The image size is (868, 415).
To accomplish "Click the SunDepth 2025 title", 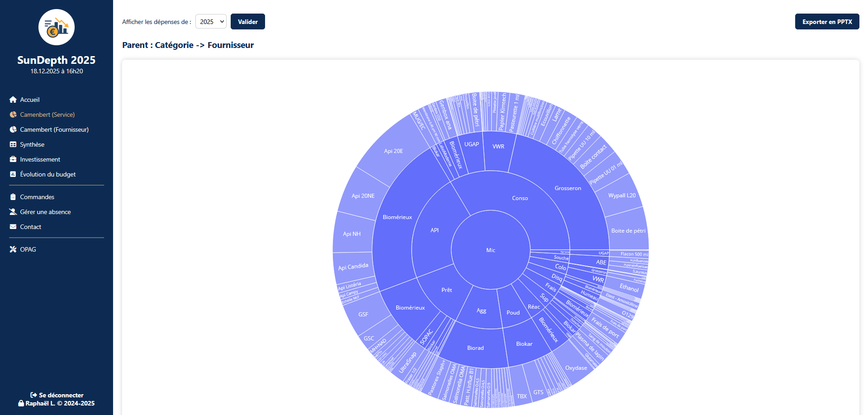I will click(x=57, y=60).
